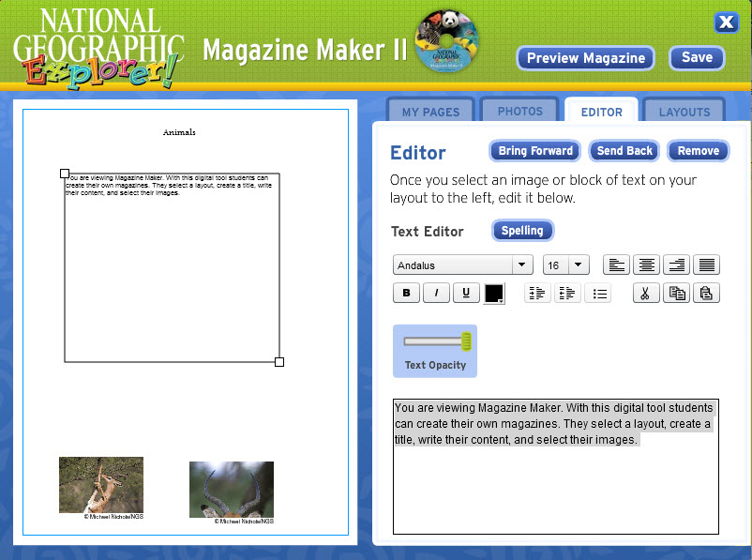Viewport: 752px width, 560px height.
Task: Cut text with the scissors icon
Action: (646, 294)
